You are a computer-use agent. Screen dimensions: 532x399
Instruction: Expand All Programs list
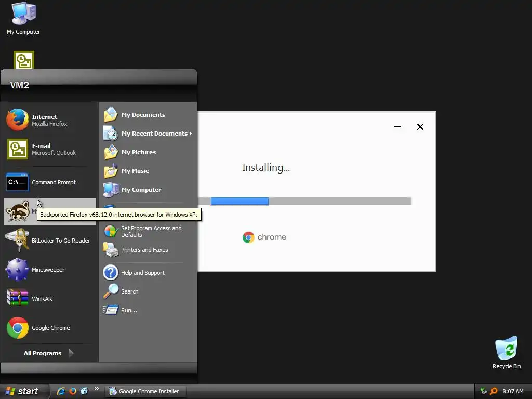point(48,353)
